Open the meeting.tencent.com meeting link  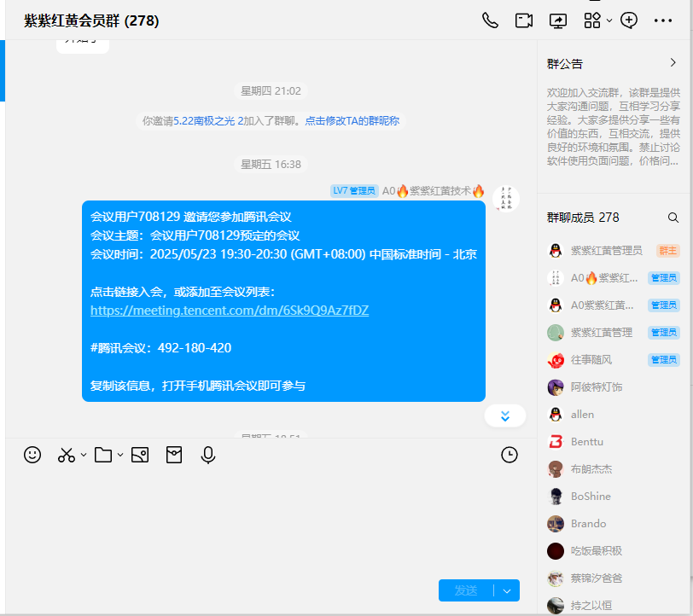[x=230, y=311]
